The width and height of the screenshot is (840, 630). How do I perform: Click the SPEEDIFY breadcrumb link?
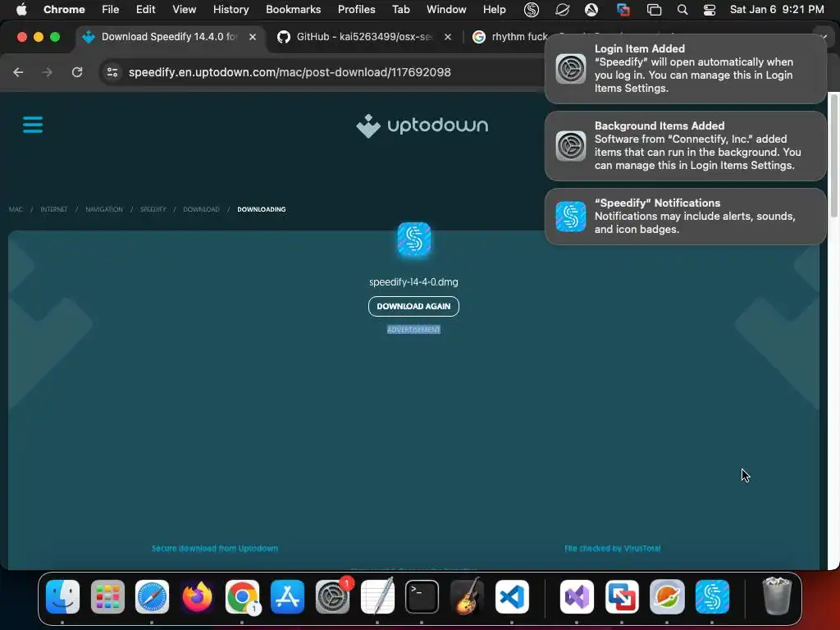153,209
